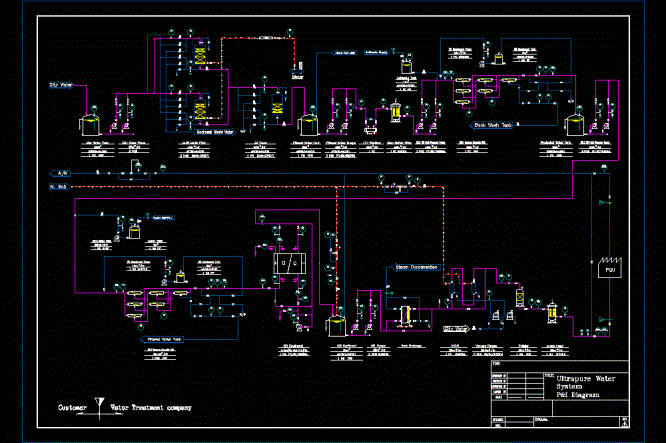Select the degasifier box in lower section
The width and height of the screenshot is (666, 443).
289,263
